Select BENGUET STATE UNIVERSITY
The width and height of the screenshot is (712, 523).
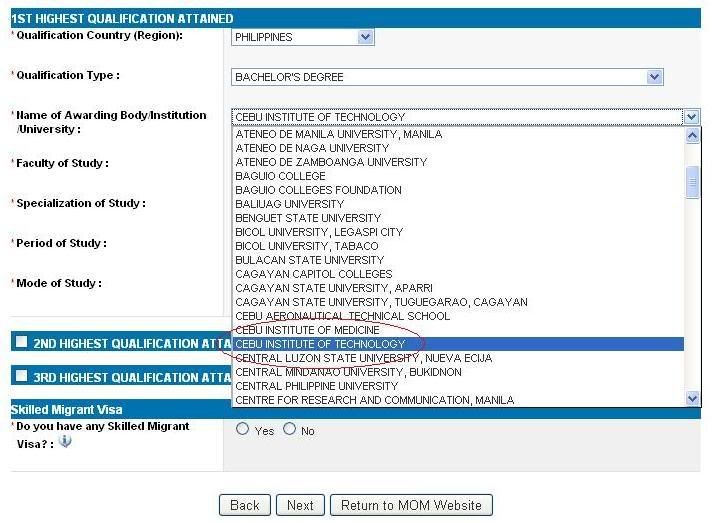click(x=458, y=218)
